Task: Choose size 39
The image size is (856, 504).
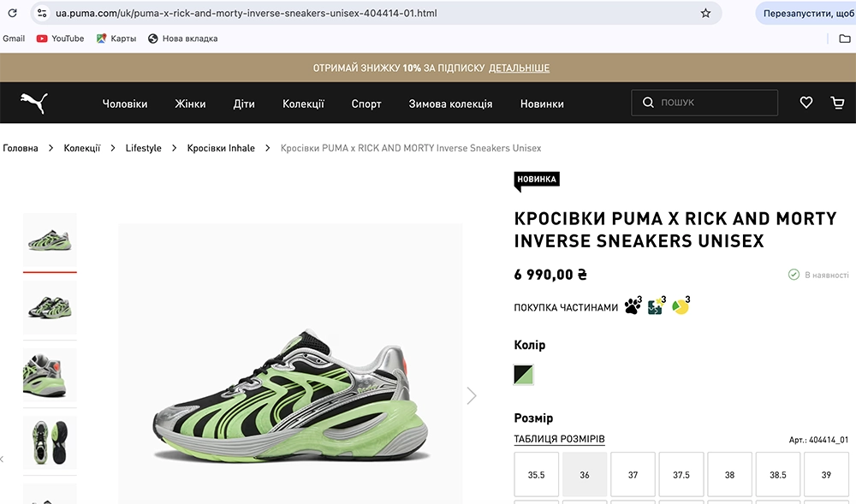Action: (x=826, y=475)
